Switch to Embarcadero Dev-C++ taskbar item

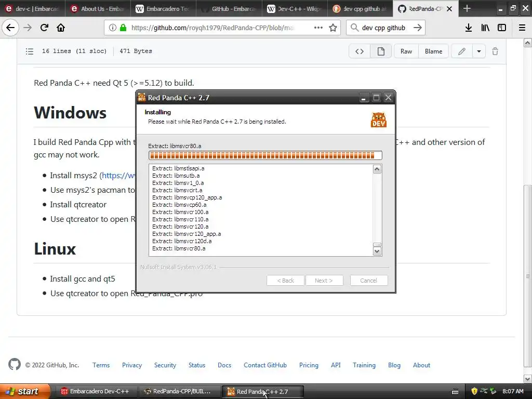tap(95, 391)
